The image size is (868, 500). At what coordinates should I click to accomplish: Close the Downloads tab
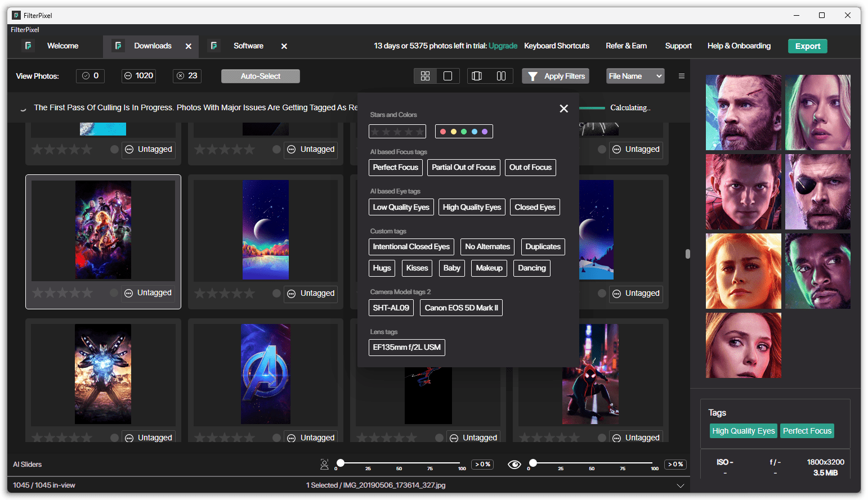coord(189,46)
